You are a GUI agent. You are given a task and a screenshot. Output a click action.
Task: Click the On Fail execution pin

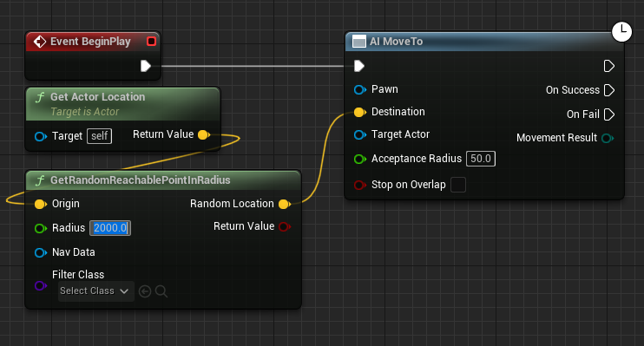coord(609,114)
